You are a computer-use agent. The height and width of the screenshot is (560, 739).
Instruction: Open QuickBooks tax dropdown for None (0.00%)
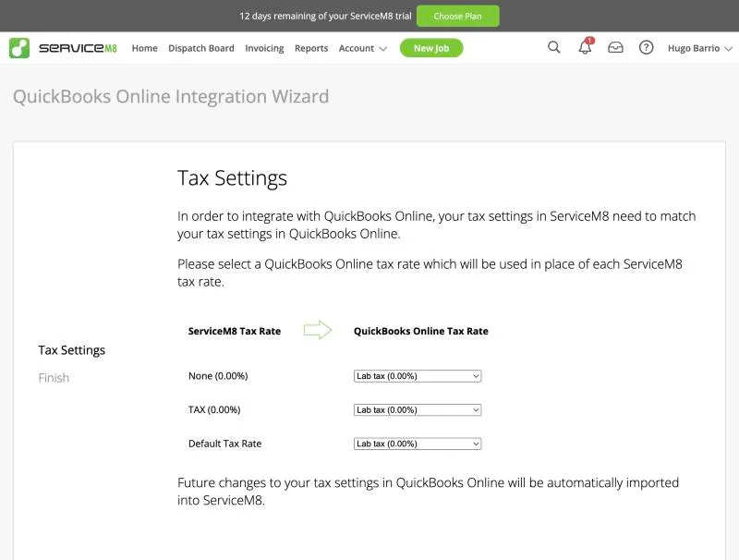[x=418, y=376]
